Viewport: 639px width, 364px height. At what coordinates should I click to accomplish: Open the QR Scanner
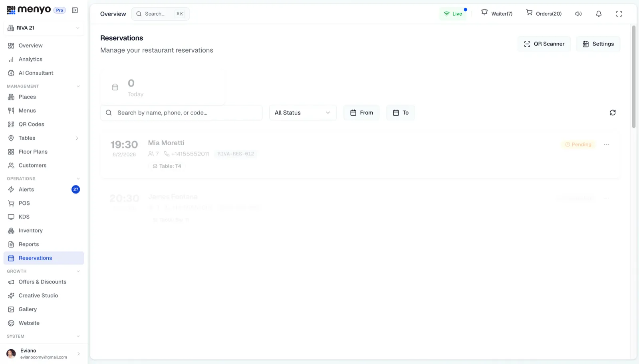[544, 44]
